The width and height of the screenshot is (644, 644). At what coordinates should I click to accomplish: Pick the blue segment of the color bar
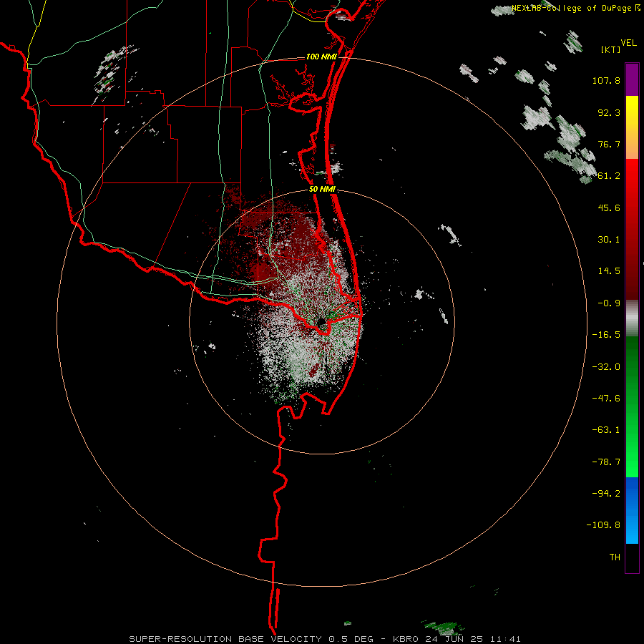point(632,510)
